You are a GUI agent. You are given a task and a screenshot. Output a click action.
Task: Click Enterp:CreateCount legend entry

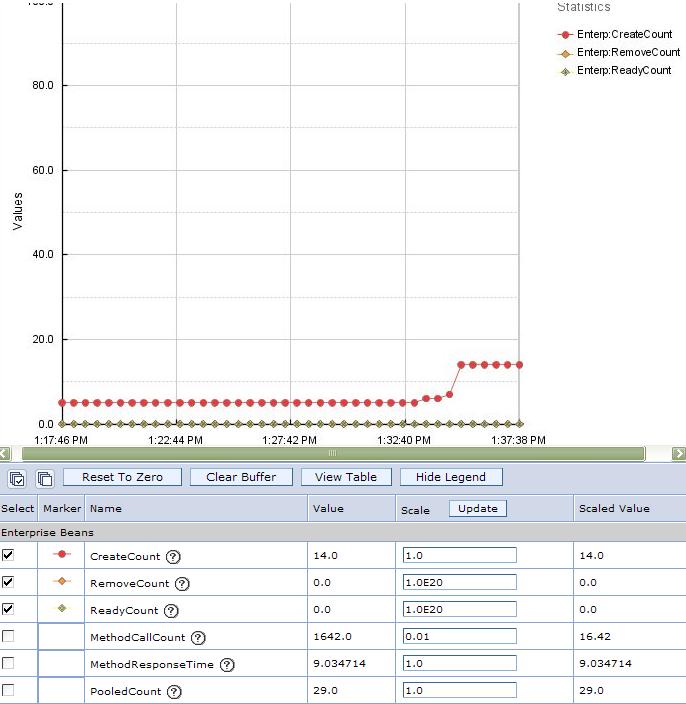(615, 34)
